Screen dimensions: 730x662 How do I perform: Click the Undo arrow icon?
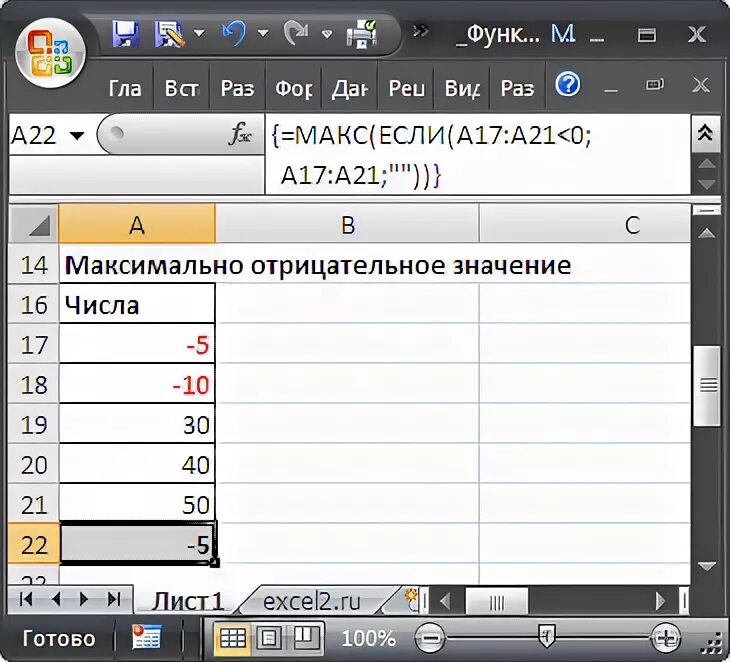(234, 34)
